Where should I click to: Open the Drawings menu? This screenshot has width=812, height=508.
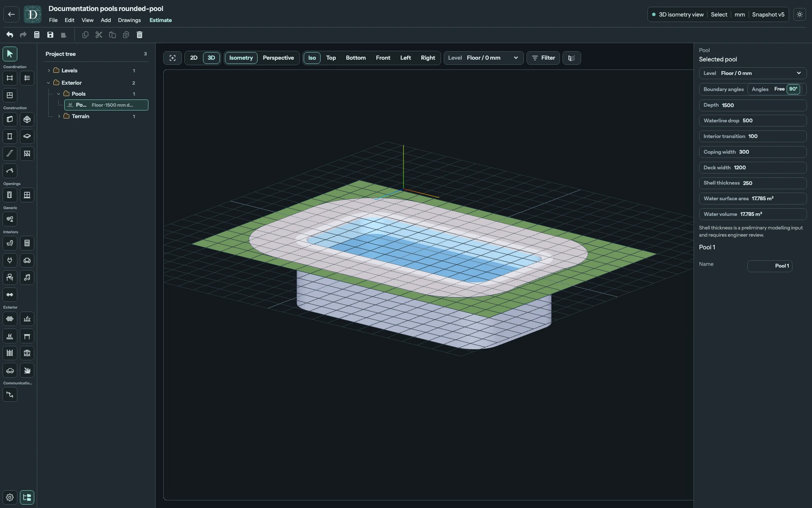(x=129, y=20)
